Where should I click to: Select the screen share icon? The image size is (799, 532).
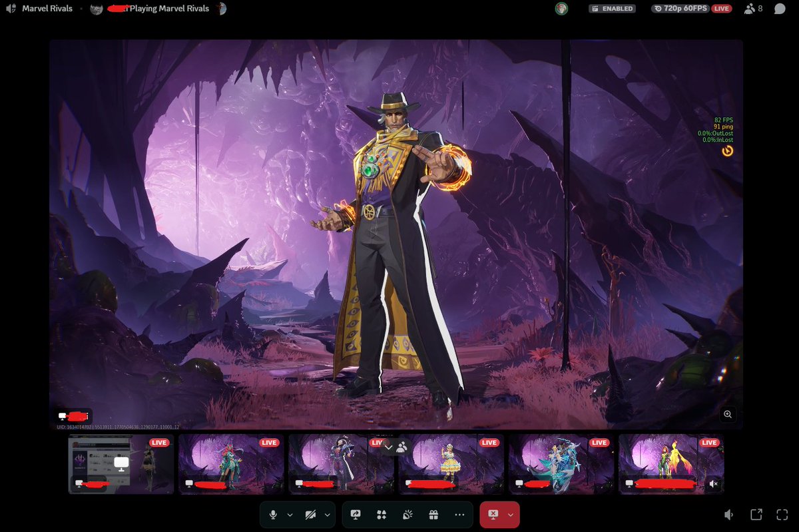tap(356, 514)
